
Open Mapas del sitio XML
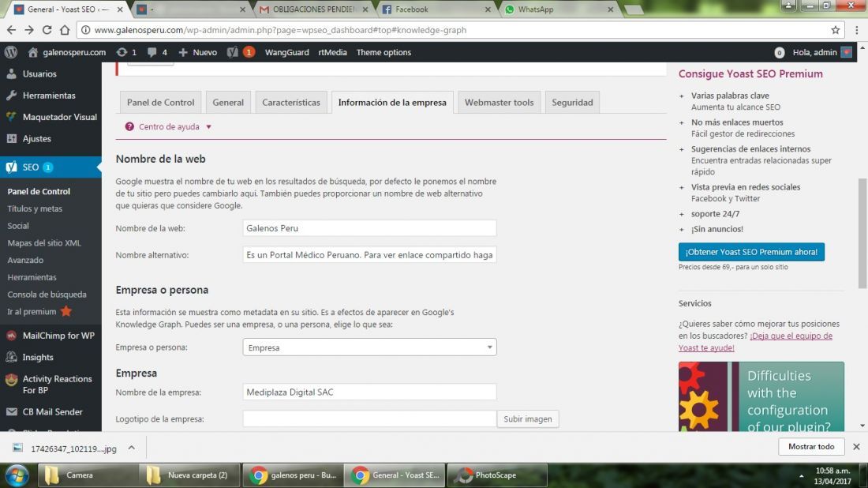click(x=44, y=242)
